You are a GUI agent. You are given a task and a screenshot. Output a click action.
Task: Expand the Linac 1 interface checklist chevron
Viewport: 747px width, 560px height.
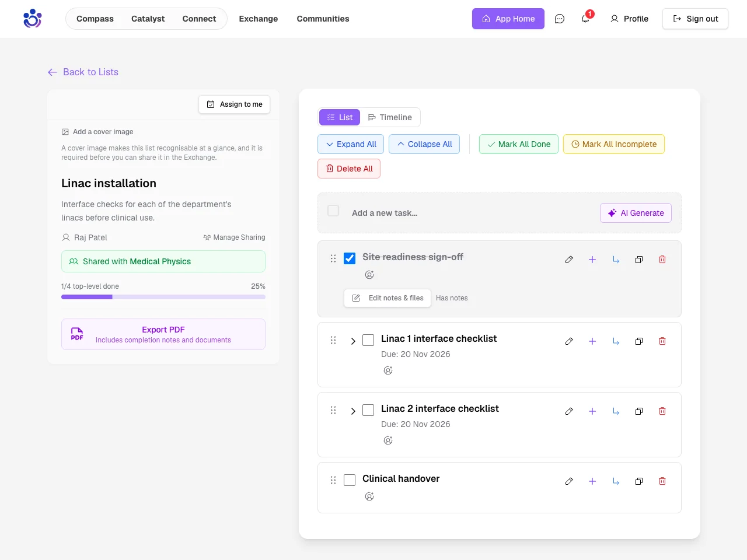click(x=353, y=341)
